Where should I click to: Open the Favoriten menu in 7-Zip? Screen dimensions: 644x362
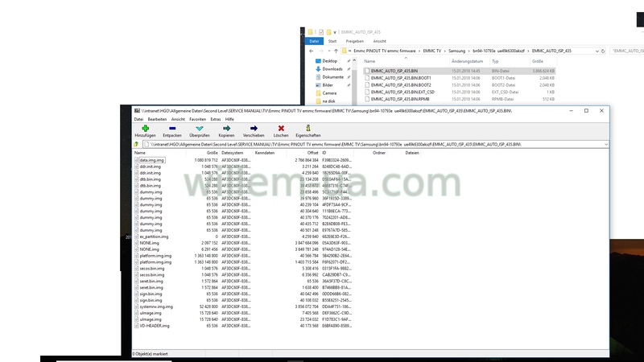click(197, 119)
